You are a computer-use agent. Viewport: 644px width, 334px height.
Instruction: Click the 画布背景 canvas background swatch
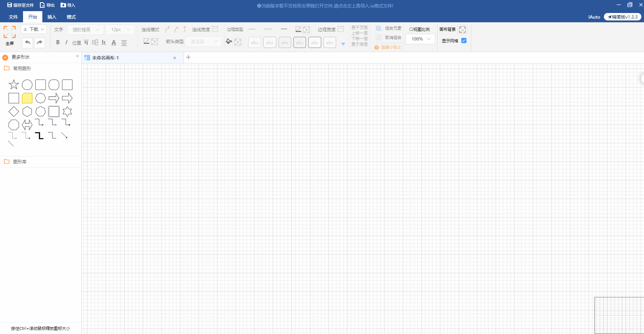tap(462, 30)
